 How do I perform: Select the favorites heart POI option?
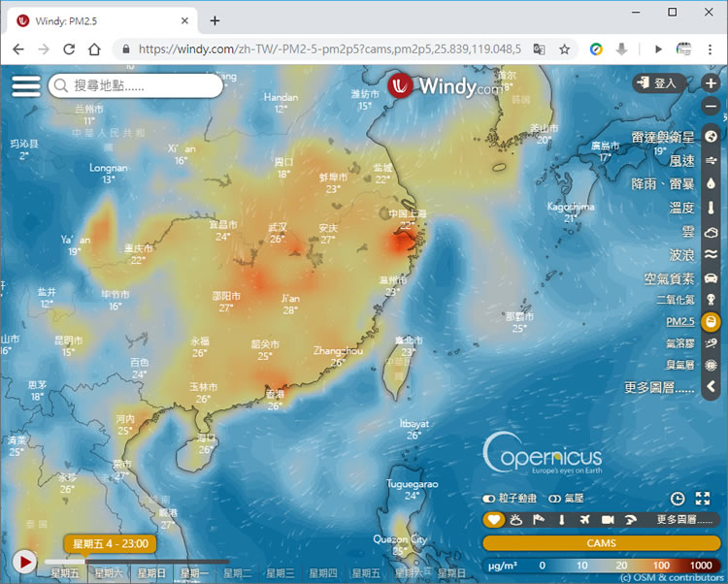(x=493, y=520)
